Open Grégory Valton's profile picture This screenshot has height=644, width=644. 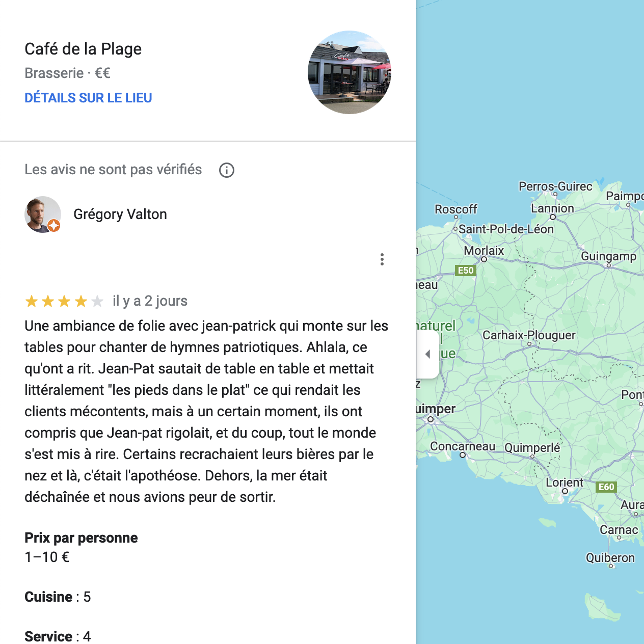pyautogui.click(x=43, y=214)
